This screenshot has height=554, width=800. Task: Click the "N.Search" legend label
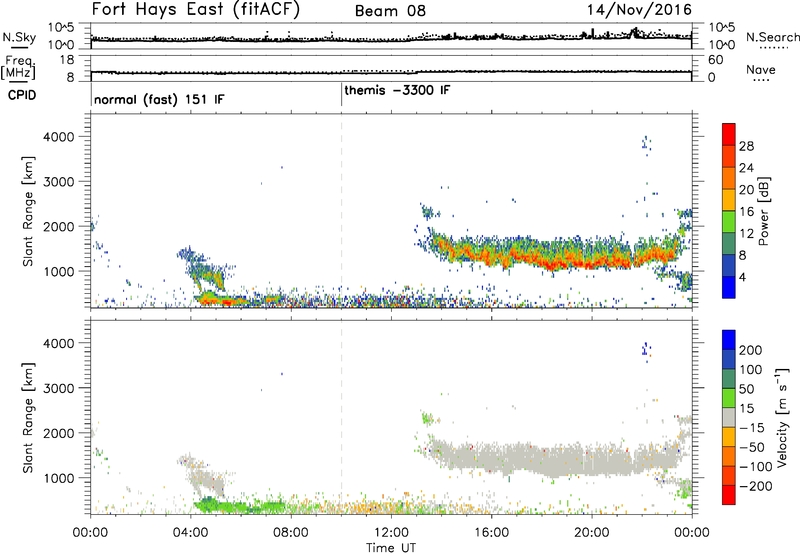tap(772, 37)
